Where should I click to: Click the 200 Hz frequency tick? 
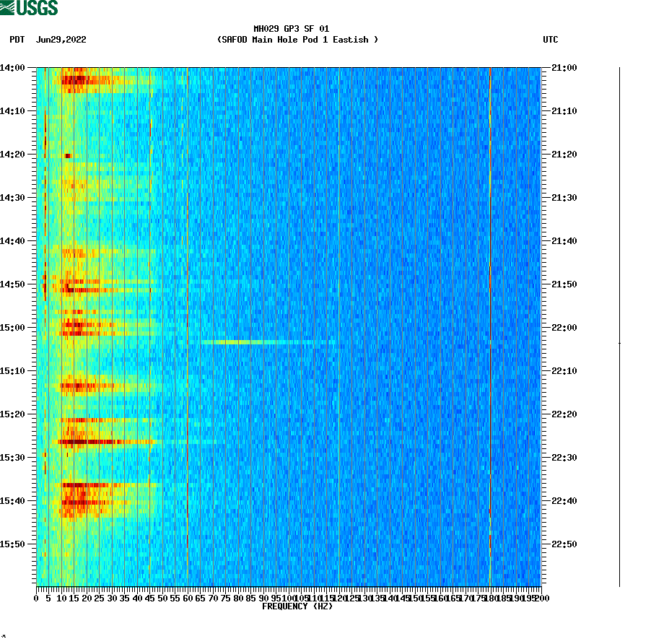(x=543, y=598)
